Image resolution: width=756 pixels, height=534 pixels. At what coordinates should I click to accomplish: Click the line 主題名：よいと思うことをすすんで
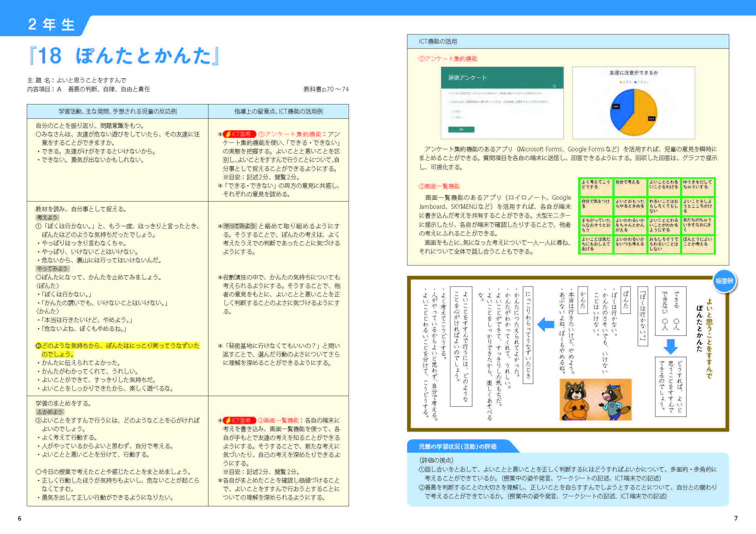click(x=77, y=80)
